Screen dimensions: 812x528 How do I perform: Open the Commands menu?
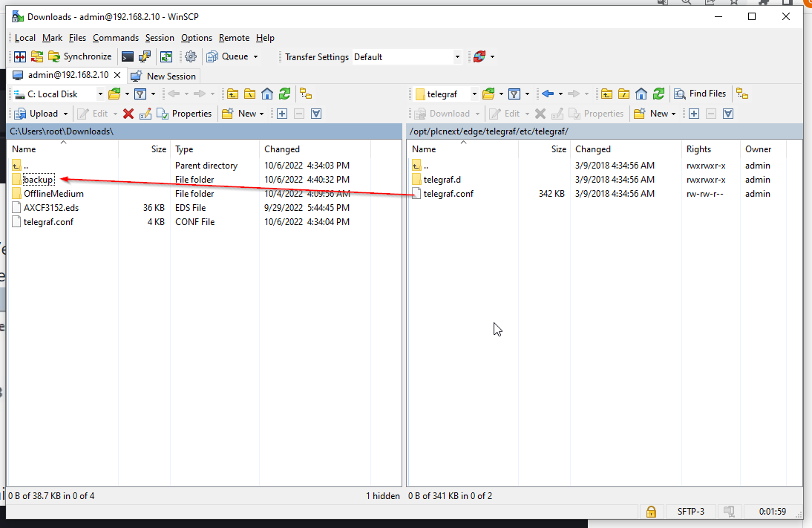pos(116,38)
